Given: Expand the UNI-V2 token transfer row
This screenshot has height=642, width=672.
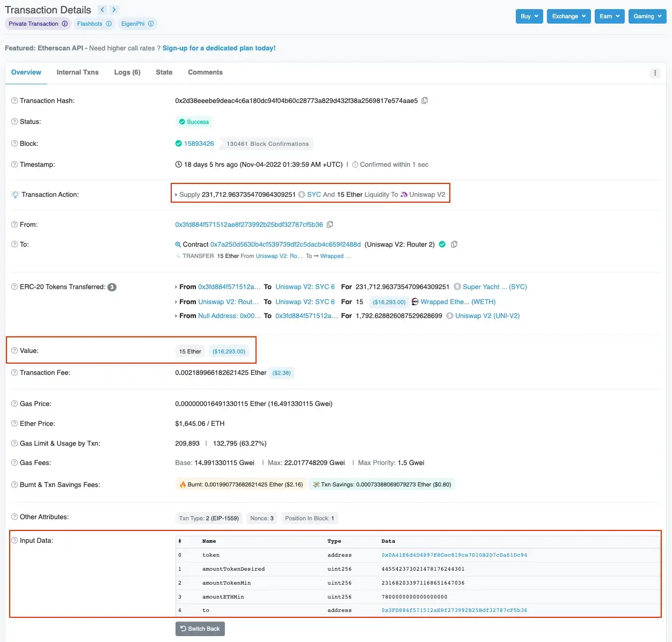Looking at the screenshot, I should pyautogui.click(x=176, y=316).
